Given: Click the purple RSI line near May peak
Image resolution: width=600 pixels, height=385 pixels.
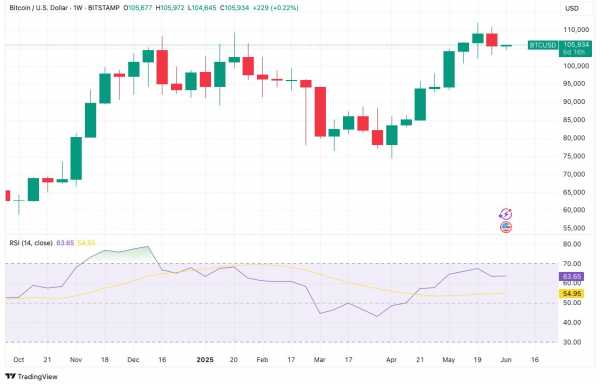Looking at the screenshot, I should (477, 268).
